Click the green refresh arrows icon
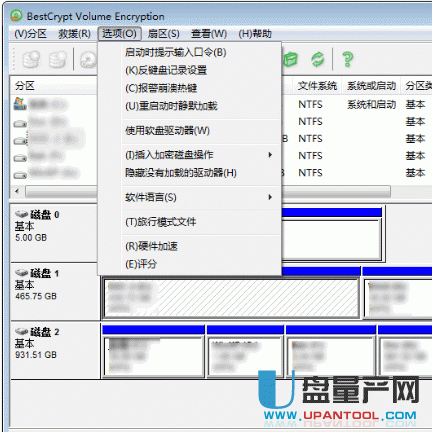The width and height of the screenshot is (432, 432). tap(317, 60)
